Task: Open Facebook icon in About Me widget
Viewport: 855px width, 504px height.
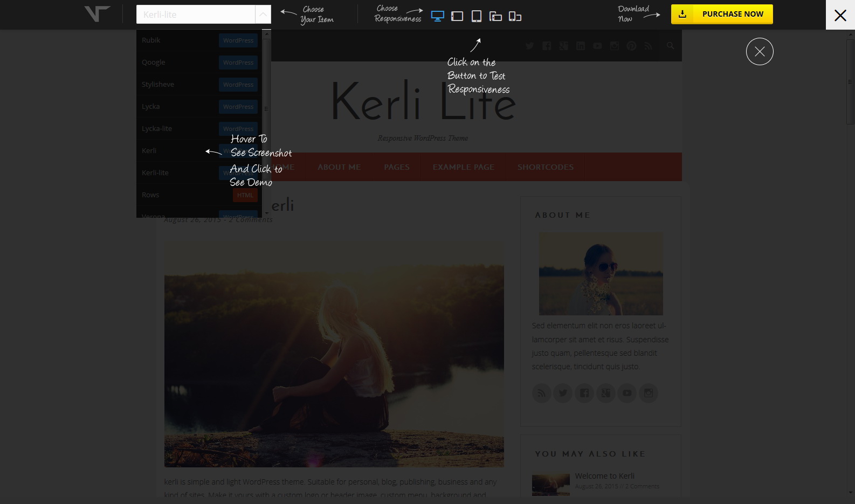Action: (584, 393)
